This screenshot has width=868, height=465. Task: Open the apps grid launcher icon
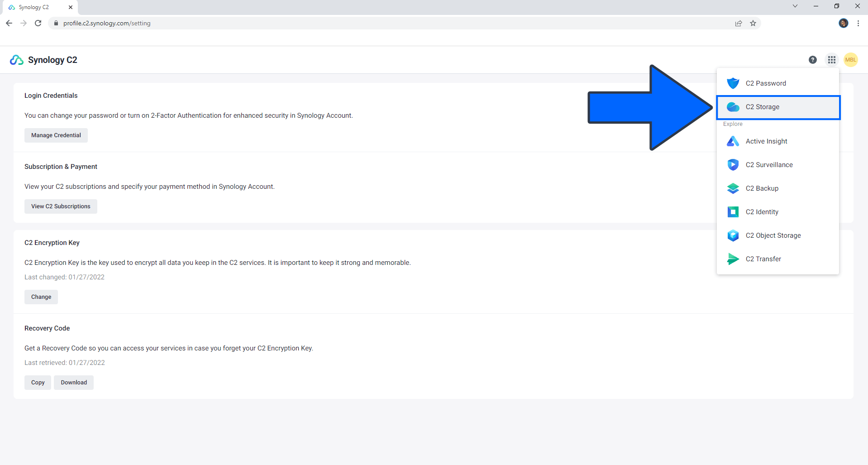tap(832, 60)
